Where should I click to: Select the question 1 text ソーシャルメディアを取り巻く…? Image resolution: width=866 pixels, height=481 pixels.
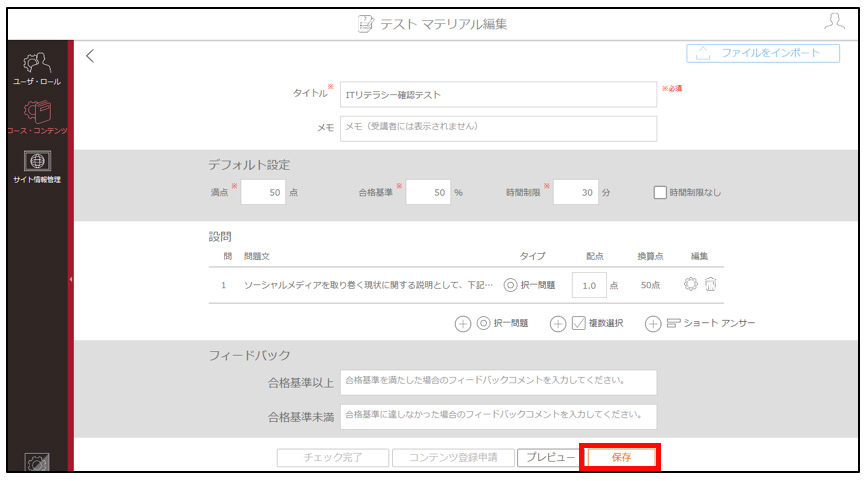pos(368,285)
